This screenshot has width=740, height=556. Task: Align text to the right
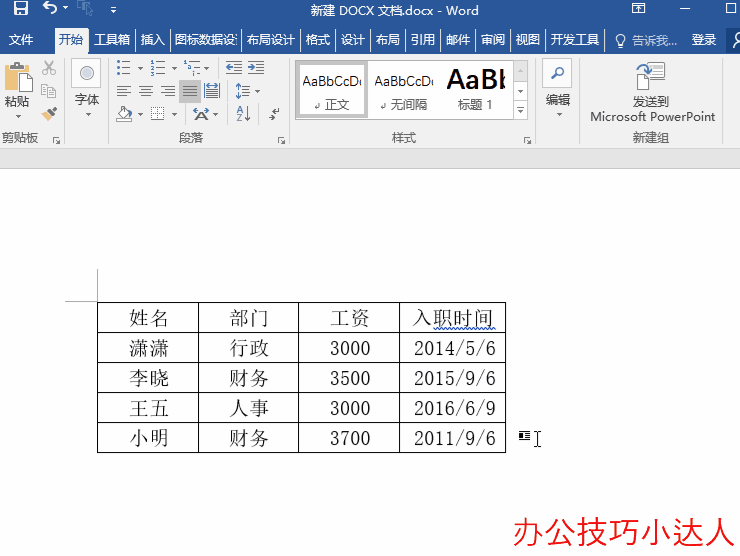168,91
